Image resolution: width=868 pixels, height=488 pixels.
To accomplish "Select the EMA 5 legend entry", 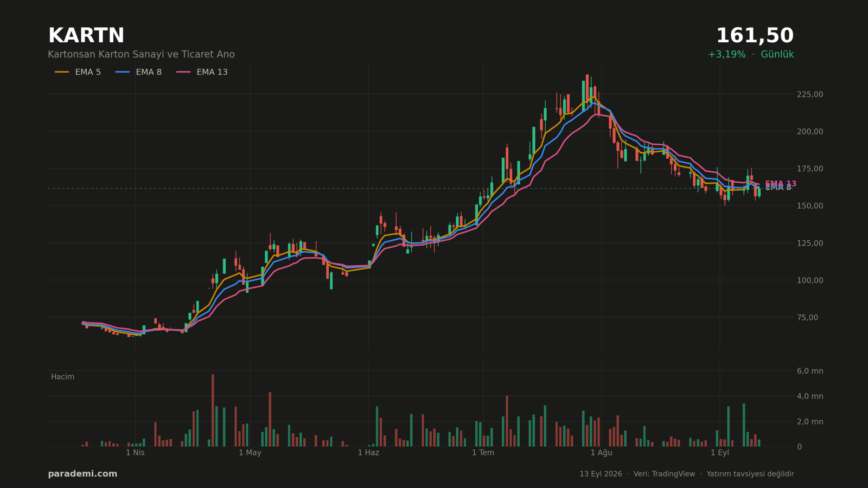I will (x=78, y=72).
